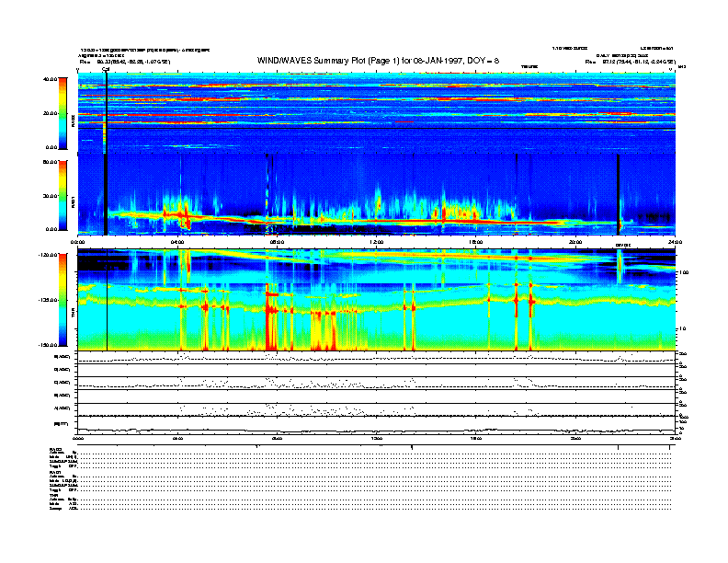728x563 pixels.
Task: Click the 08:00 tick label under RAD1 panel
Action: (x=277, y=242)
